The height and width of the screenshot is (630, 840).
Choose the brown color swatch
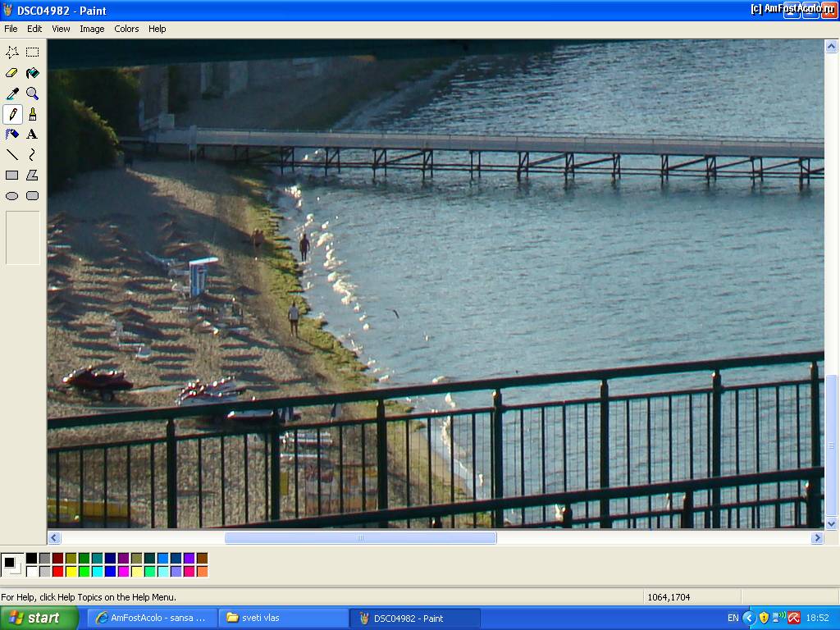tap(202, 559)
